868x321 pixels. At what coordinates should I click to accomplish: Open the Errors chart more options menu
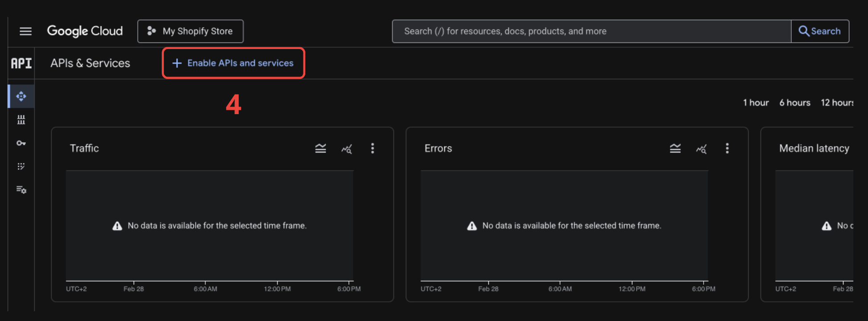[727, 148]
